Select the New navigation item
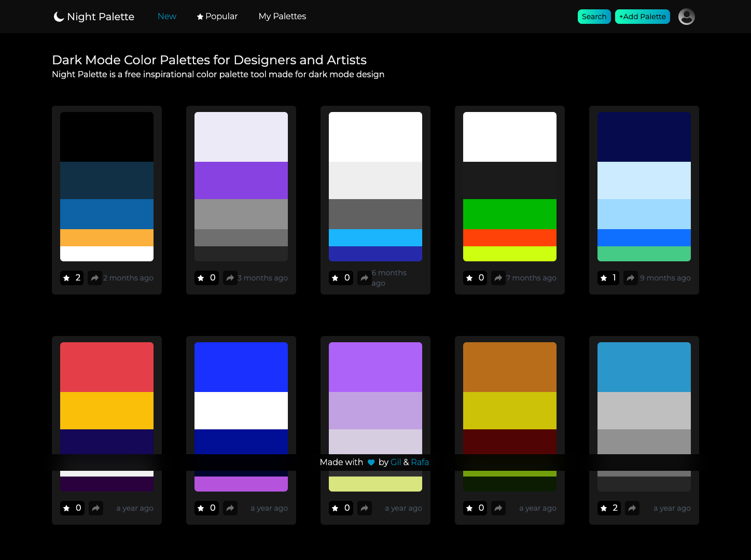Viewport: 751px width, 560px height. pyautogui.click(x=166, y=16)
